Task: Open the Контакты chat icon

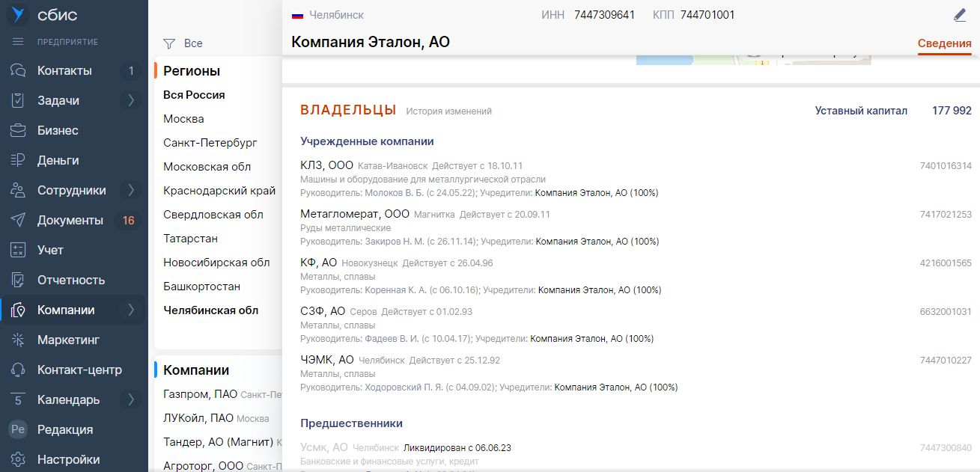Action: tap(18, 70)
